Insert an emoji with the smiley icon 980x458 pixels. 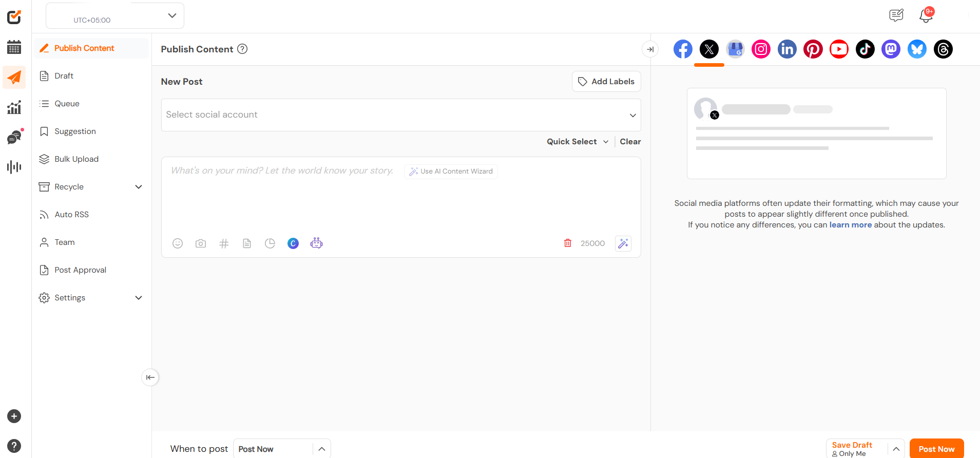point(178,243)
